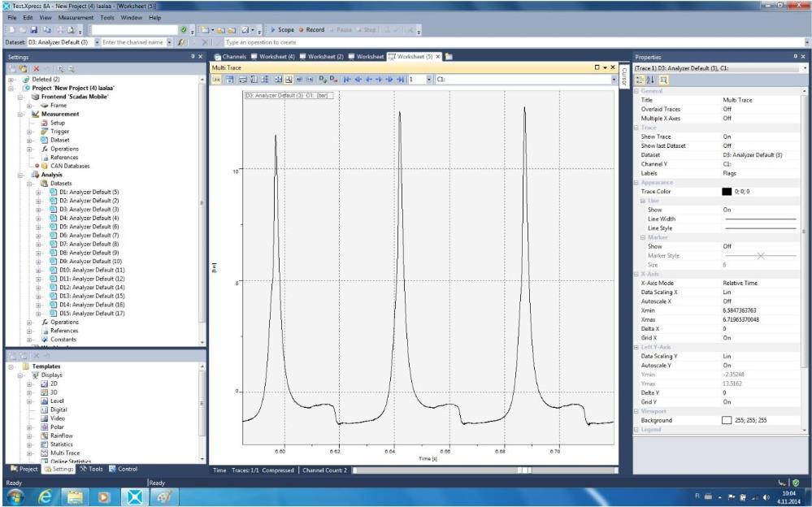812x507 pixels.
Task: Open the C1: channel dropdown in Multi Trace
Action: pos(614,80)
